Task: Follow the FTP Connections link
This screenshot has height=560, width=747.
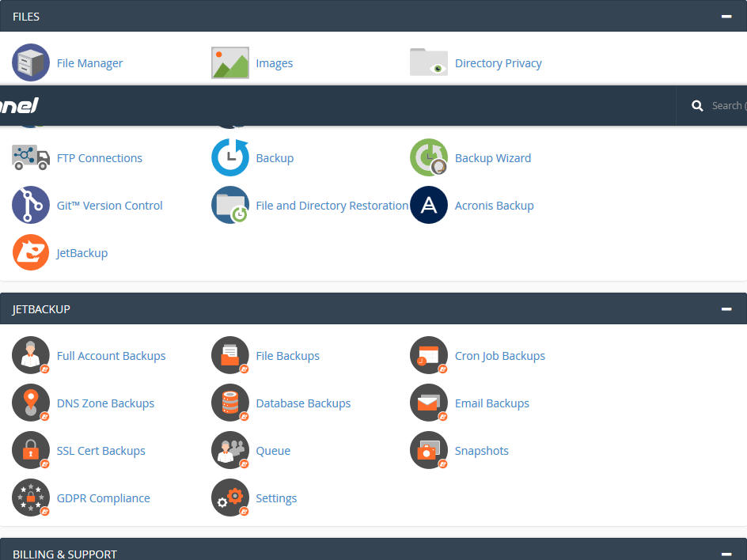Action: click(100, 158)
